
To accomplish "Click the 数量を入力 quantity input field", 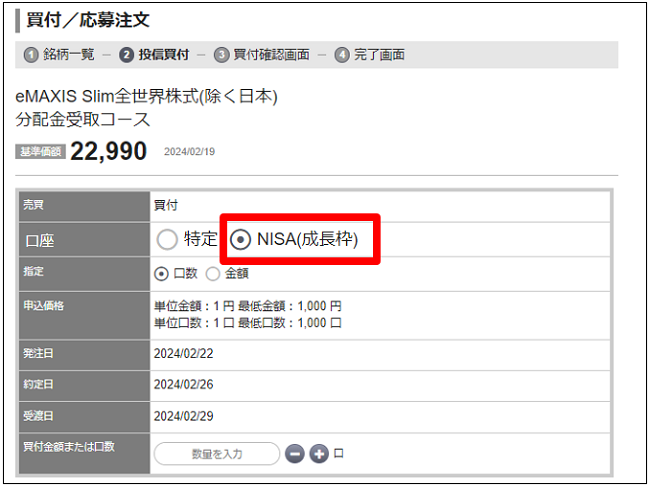I will click(x=217, y=454).
